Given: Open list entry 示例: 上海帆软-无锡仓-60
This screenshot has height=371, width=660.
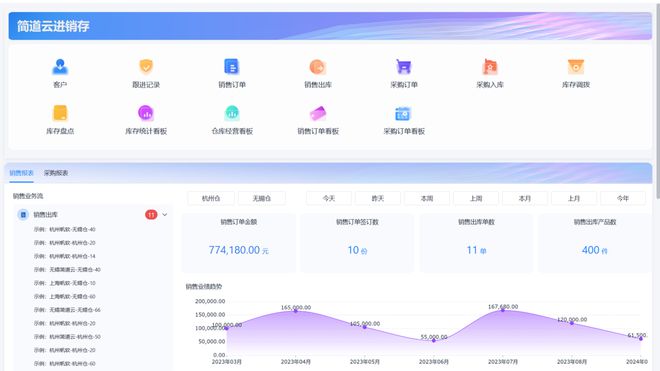Looking at the screenshot, I should (65, 296).
